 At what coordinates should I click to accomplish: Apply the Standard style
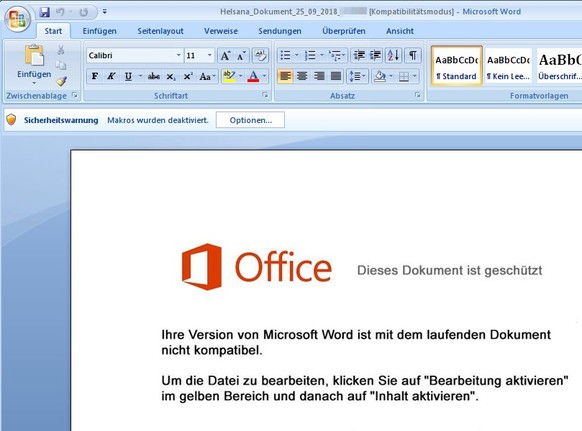pyautogui.click(x=457, y=66)
